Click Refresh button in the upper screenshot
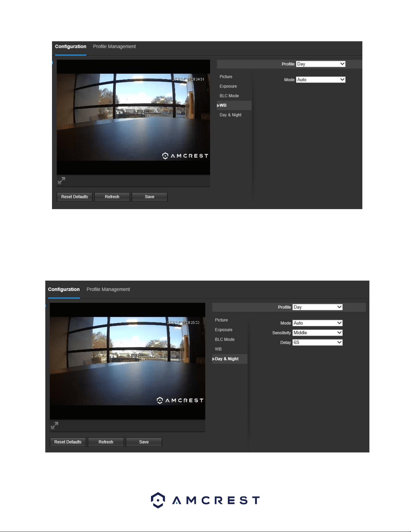The image size is (411, 532). (112, 197)
